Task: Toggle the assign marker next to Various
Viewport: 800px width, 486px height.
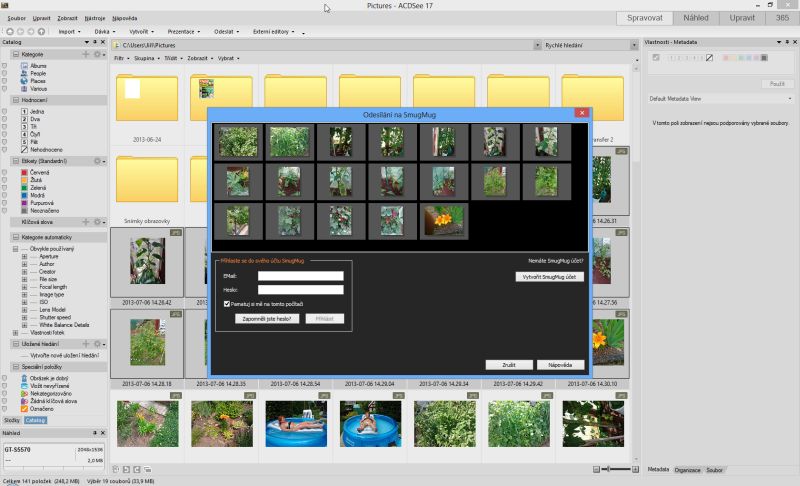Action: point(5,89)
